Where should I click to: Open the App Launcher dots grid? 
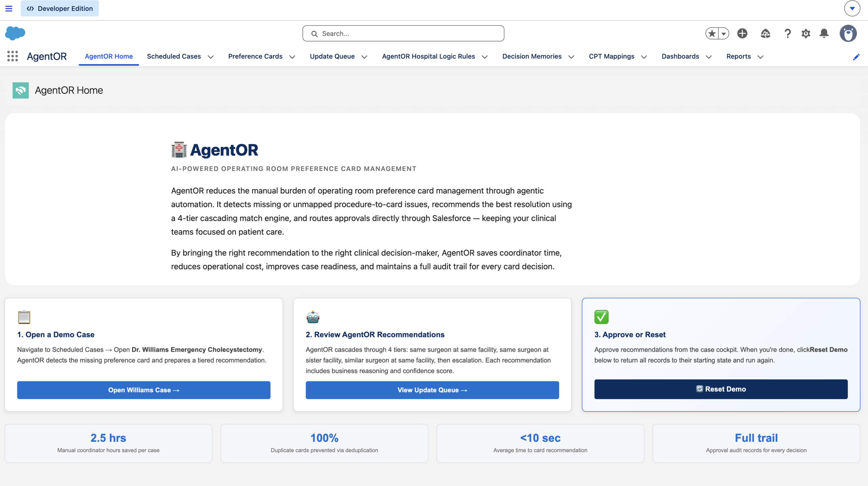13,56
